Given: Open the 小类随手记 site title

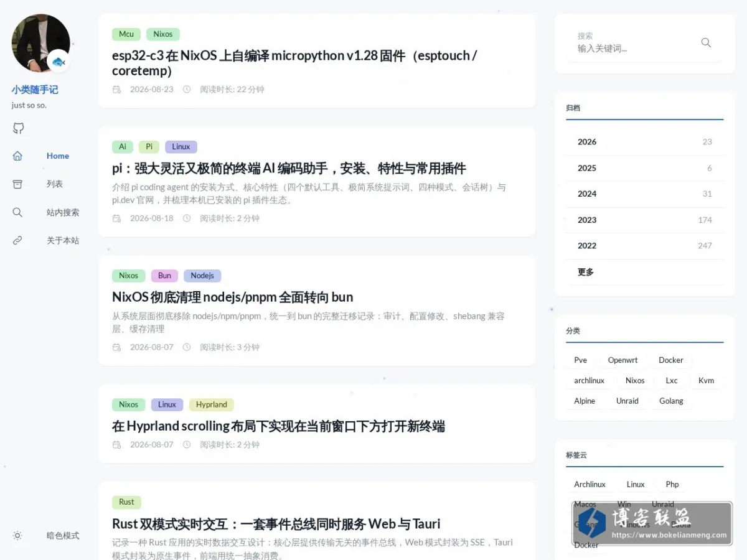Looking at the screenshot, I should (x=35, y=90).
